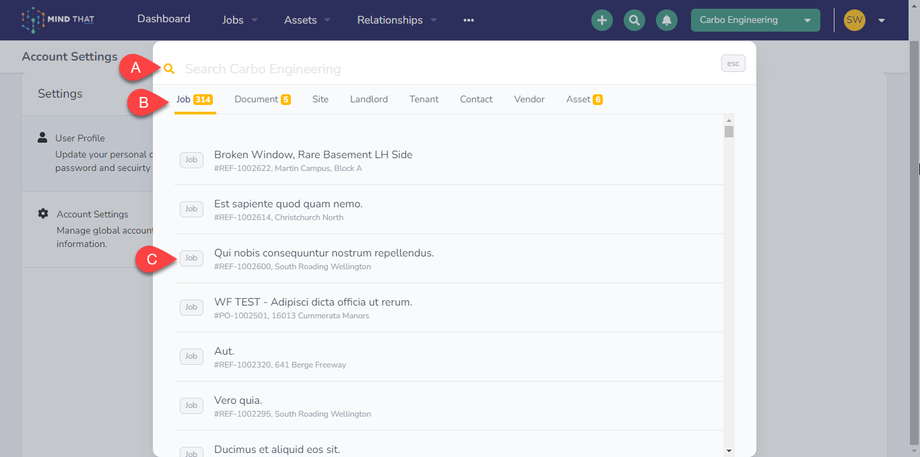The height and width of the screenshot is (457, 920).
Task: Click the Mind That logo
Action: click(60, 20)
